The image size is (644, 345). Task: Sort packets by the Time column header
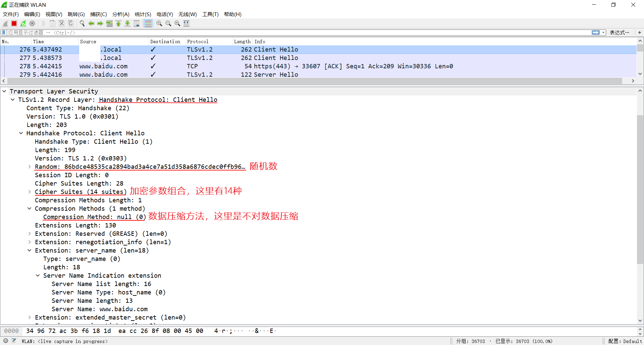(x=55, y=42)
